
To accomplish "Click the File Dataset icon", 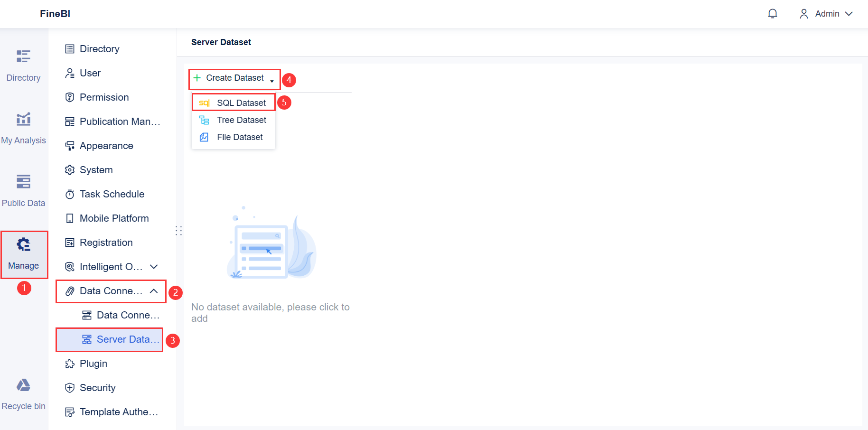I will (x=204, y=137).
